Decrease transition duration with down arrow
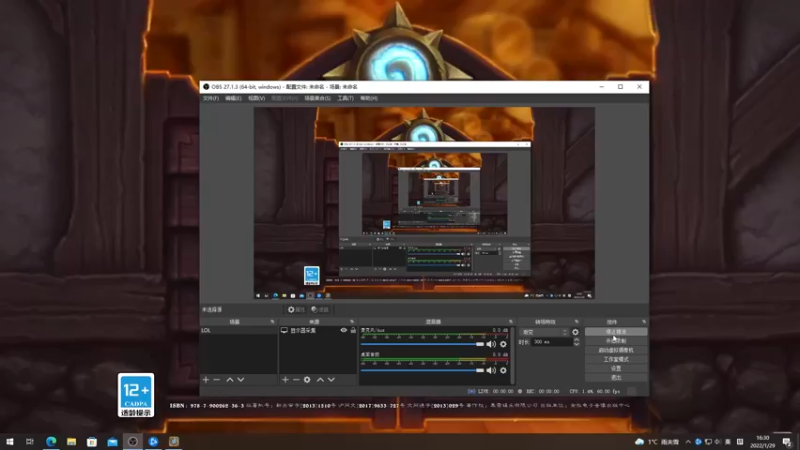Screen dimensions: 800x450 click(577, 344)
